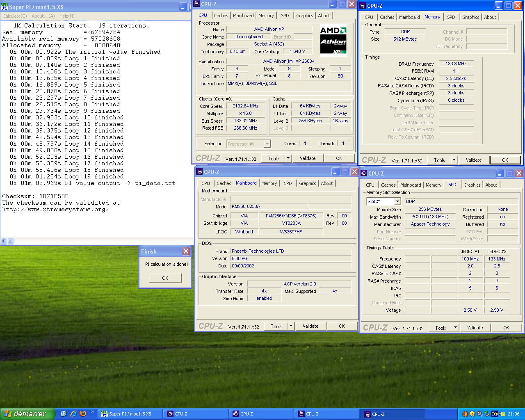525x420 pixels.
Task: Expand Tools dropdown arrow in SPD window
Action: coord(455,328)
